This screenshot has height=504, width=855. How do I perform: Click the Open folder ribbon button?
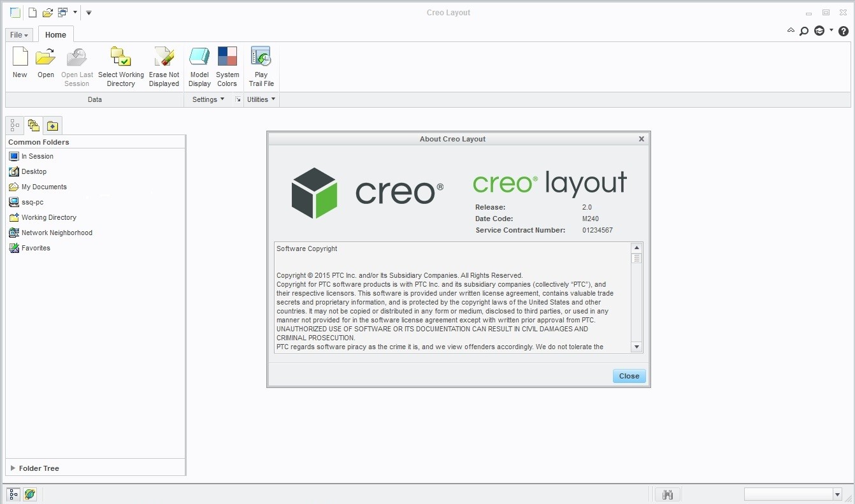(x=45, y=62)
